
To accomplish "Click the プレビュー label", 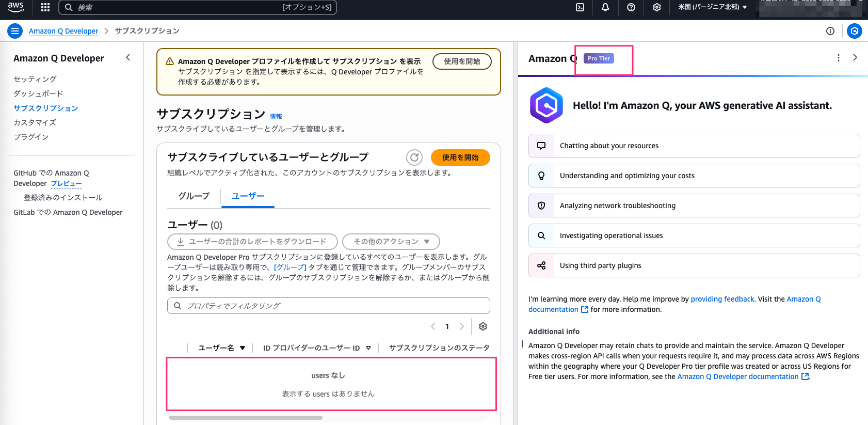I will point(66,183).
